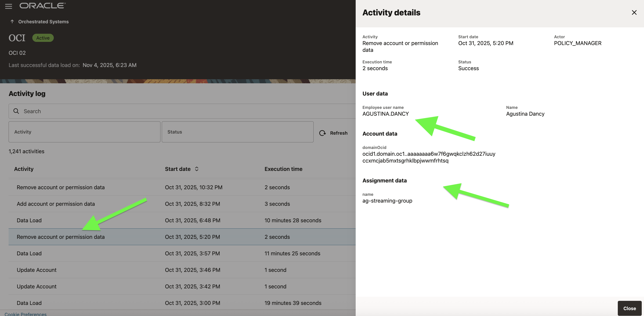Viewport: 644px width, 316px height.
Task: Select the Add account or permission data row
Action: 56,204
